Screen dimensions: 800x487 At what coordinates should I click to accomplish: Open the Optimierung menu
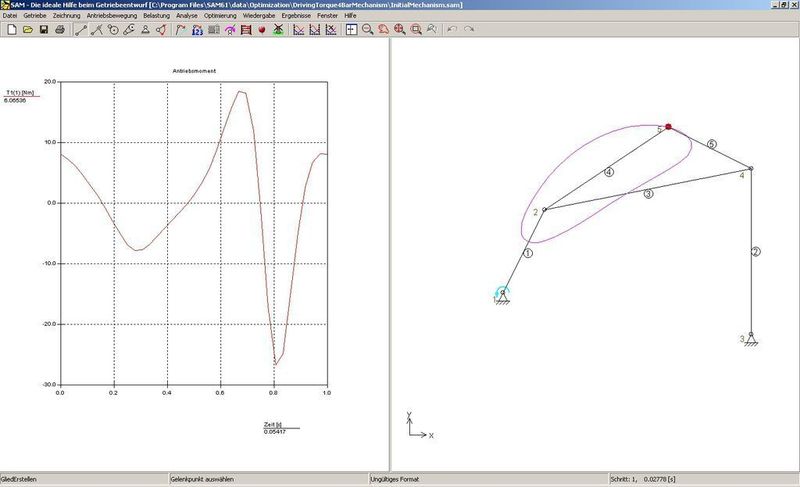tap(220, 16)
